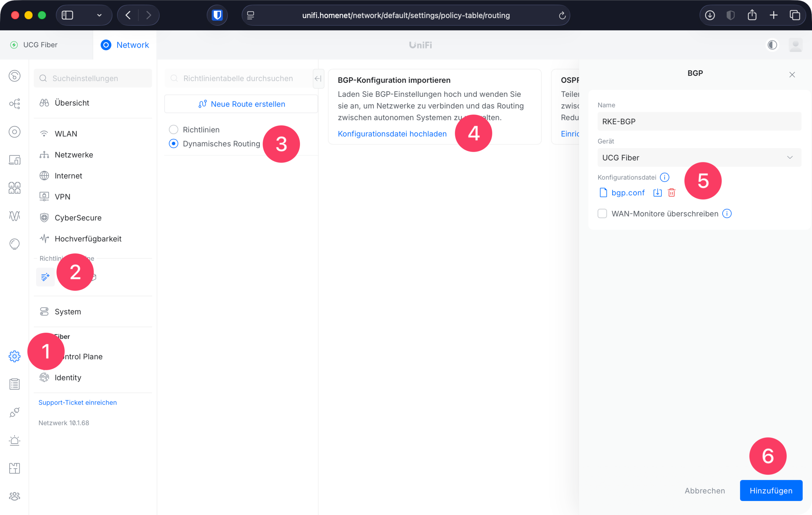This screenshot has width=812, height=515.
Task: Click the info icon next to WAN-Monitore überschreiben
Action: click(727, 214)
